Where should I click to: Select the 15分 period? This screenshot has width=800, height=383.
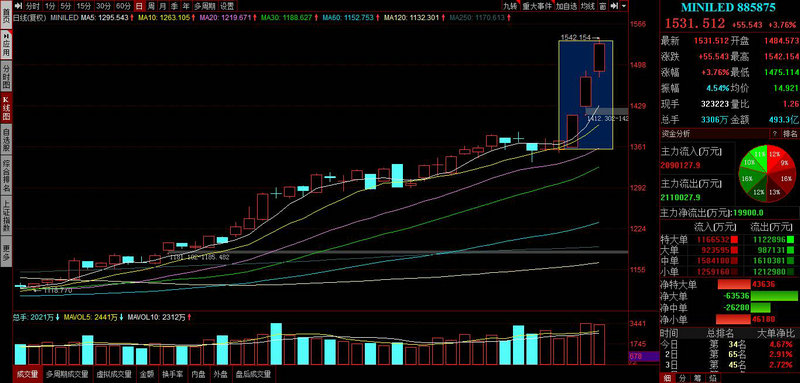[x=84, y=6]
